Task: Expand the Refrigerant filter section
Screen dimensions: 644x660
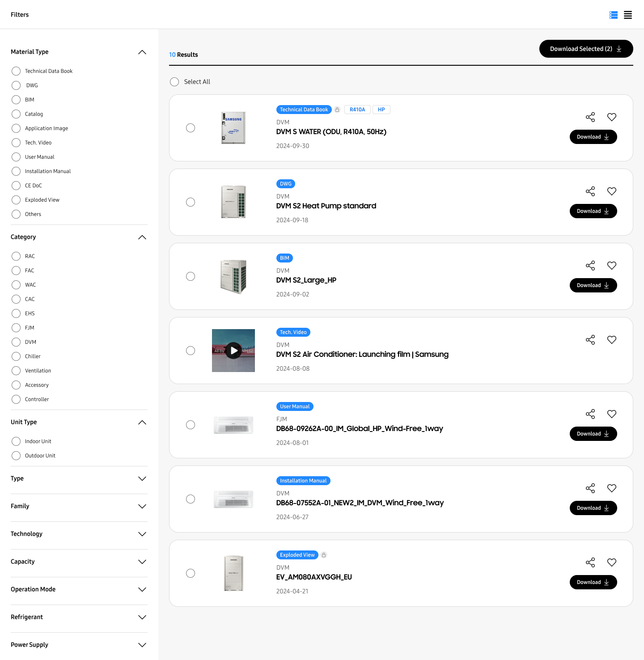Action: 142,618
